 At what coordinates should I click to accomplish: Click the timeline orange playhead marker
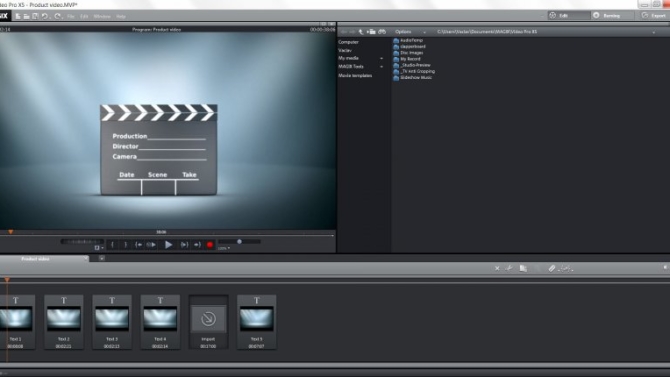7,280
